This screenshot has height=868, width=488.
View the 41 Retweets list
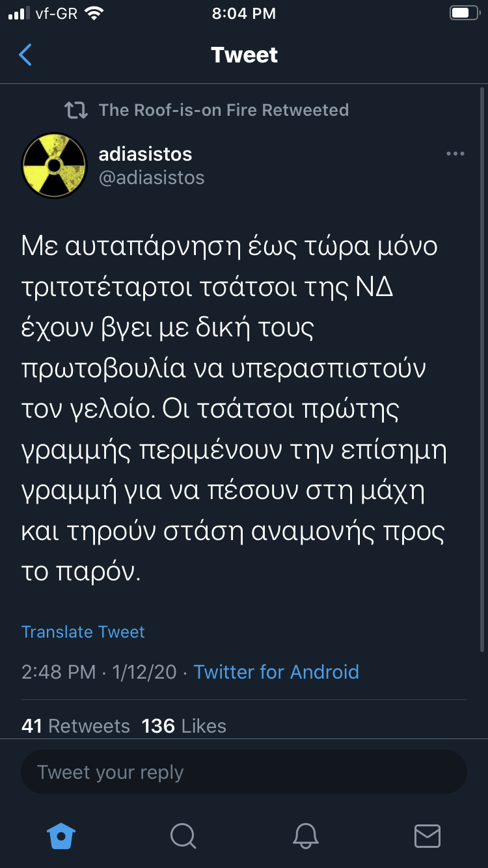click(x=75, y=726)
